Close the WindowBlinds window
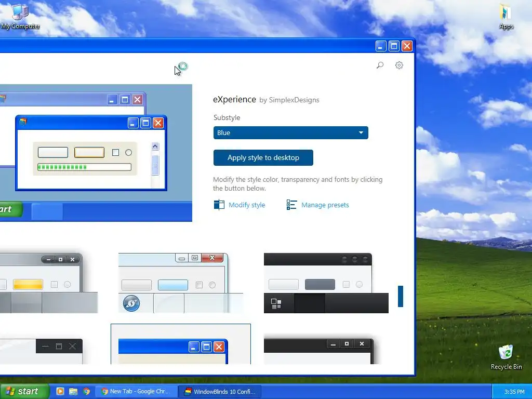 tap(407, 46)
